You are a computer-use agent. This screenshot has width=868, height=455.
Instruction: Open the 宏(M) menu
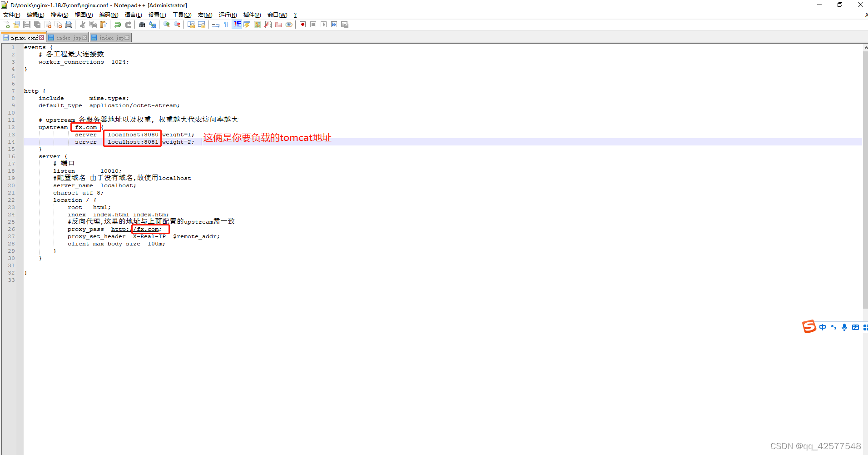click(x=205, y=15)
